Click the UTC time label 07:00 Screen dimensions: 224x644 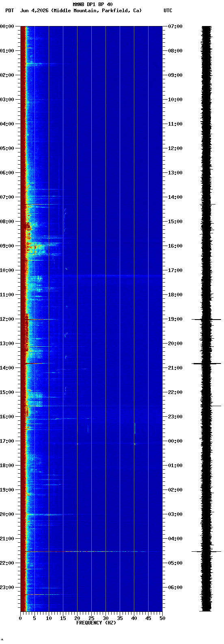[x=175, y=26]
